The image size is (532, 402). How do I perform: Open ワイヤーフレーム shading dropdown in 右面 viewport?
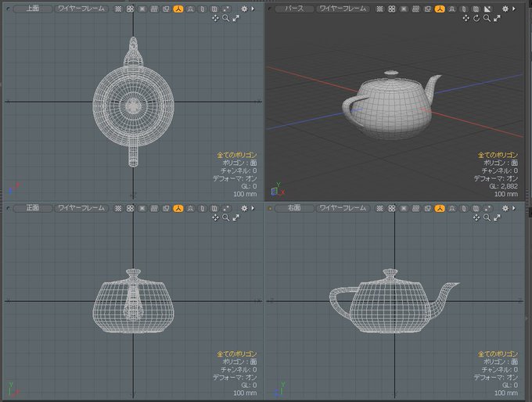(343, 208)
